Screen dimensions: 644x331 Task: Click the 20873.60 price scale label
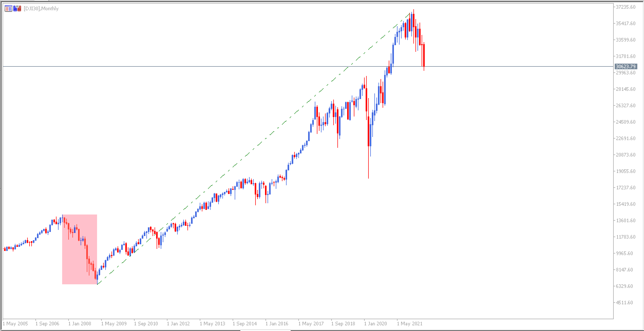point(626,155)
